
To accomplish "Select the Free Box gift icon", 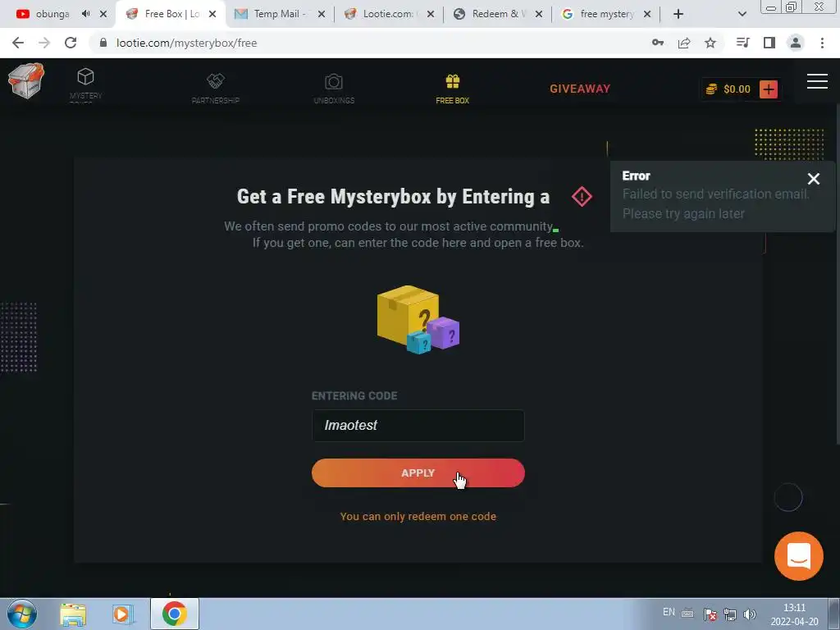I will click(x=453, y=81).
